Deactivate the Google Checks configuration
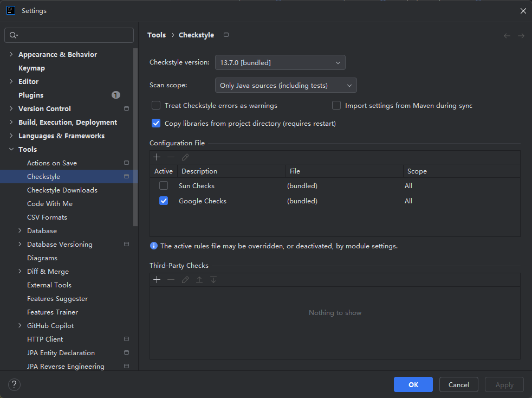Image resolution: width=532 pixels, height=398 pixels. tap(164, 201)
